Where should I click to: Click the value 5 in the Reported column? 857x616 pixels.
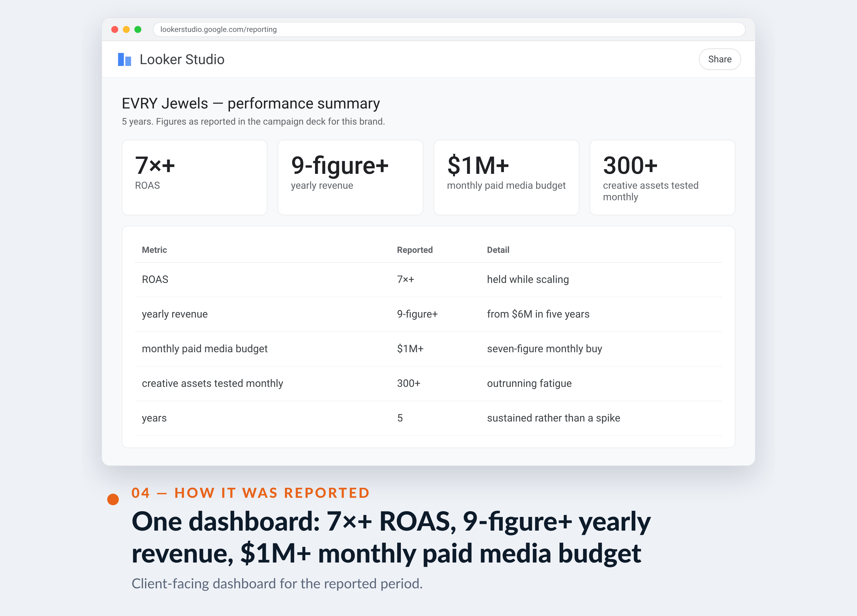pos(400,418)
